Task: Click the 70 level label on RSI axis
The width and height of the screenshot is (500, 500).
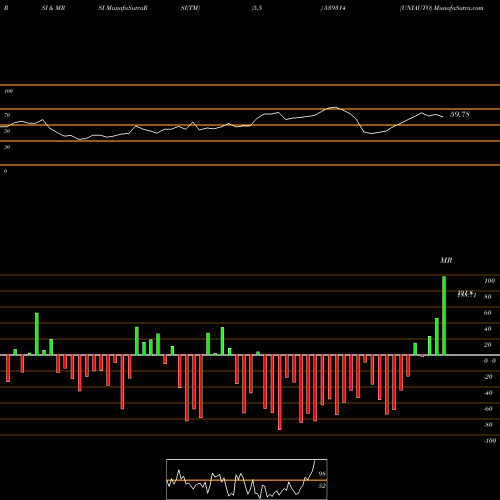Action: tap(7, 115)
